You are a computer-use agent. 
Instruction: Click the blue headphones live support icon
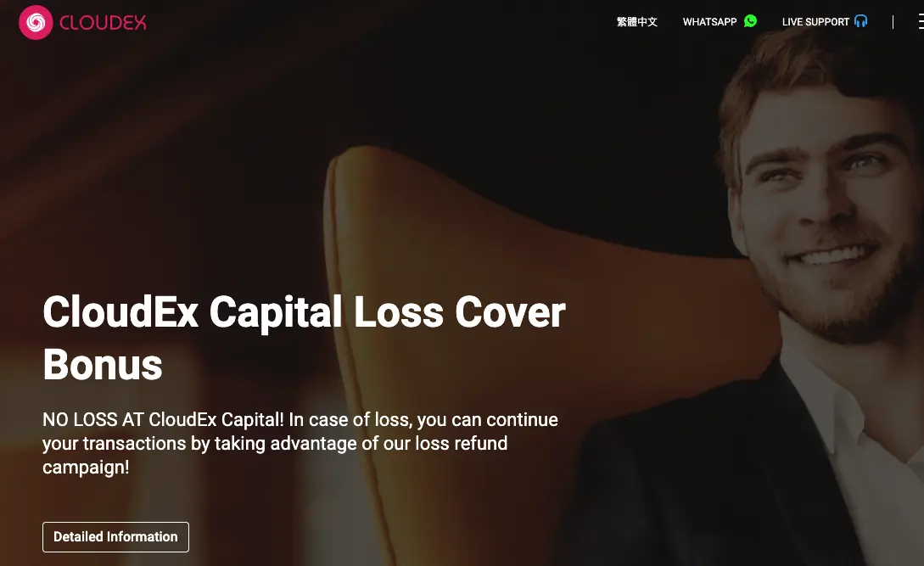click(860, 21)
